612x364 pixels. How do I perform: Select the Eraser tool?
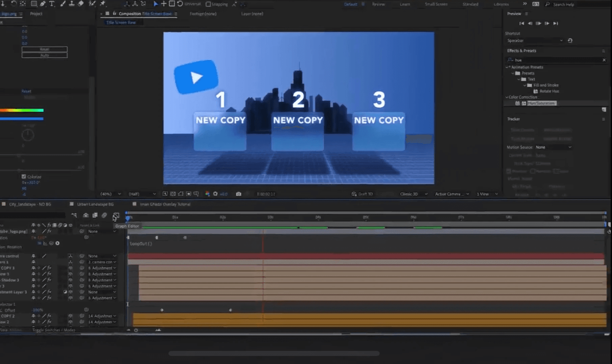[81, 4]
